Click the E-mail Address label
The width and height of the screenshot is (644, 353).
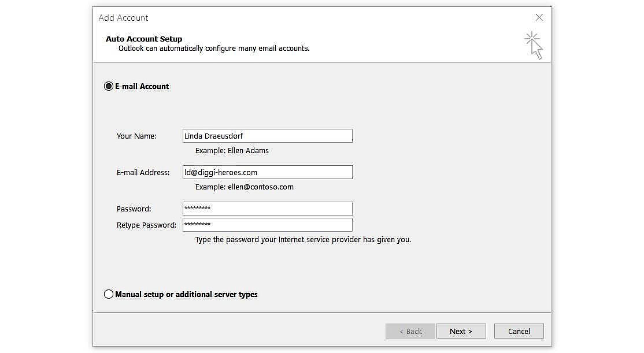click(x=143, y=172)
